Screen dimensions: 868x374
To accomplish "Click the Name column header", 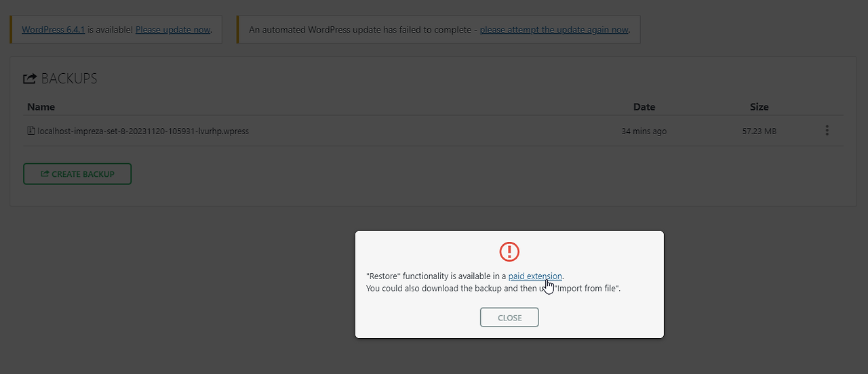I will pos(41,107).
